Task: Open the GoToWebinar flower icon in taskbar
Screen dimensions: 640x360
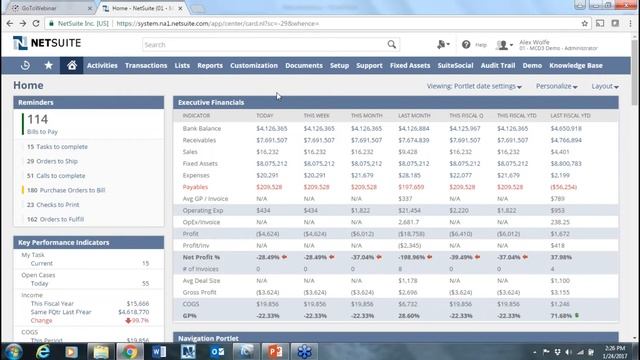Action: click(x=304, y=352)
